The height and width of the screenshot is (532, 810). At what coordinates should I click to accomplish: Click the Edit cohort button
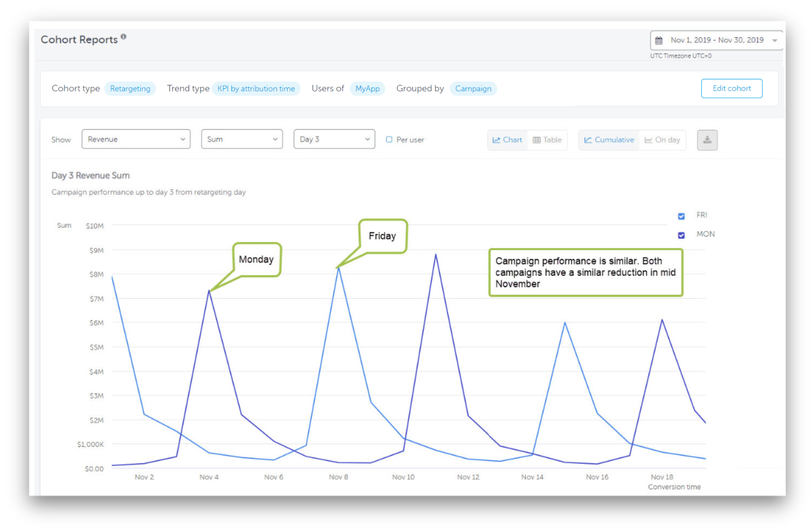point(731,88)
